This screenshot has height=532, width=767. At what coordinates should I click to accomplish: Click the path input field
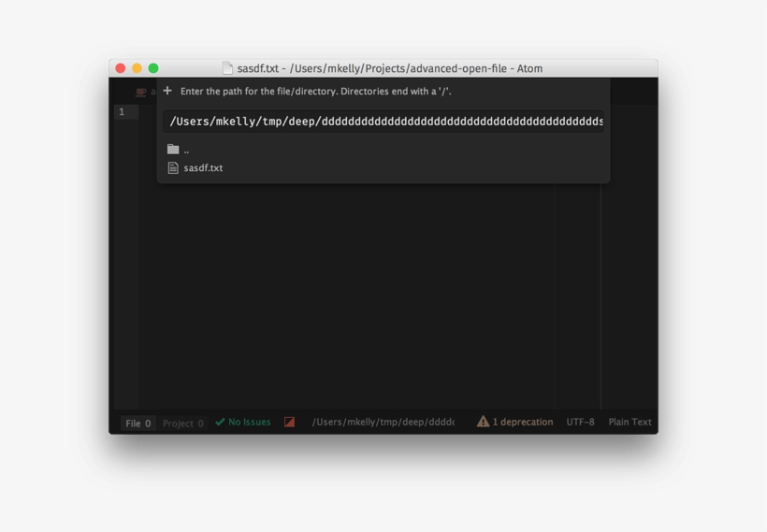coord(383,122)
